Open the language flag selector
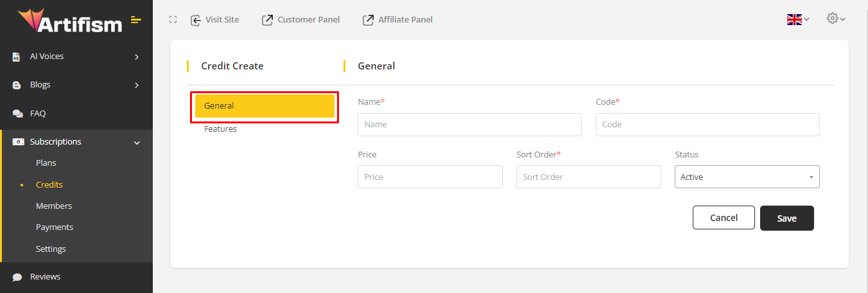The height and width of the screenshot is (293, 868). click(797, 19)
